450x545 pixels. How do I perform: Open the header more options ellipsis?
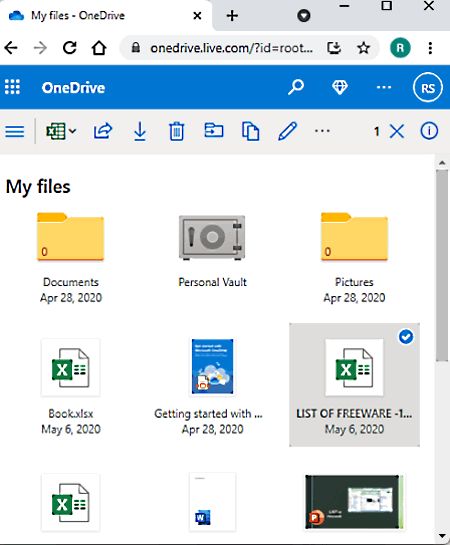pyautogui.click(x=384, y=87)
